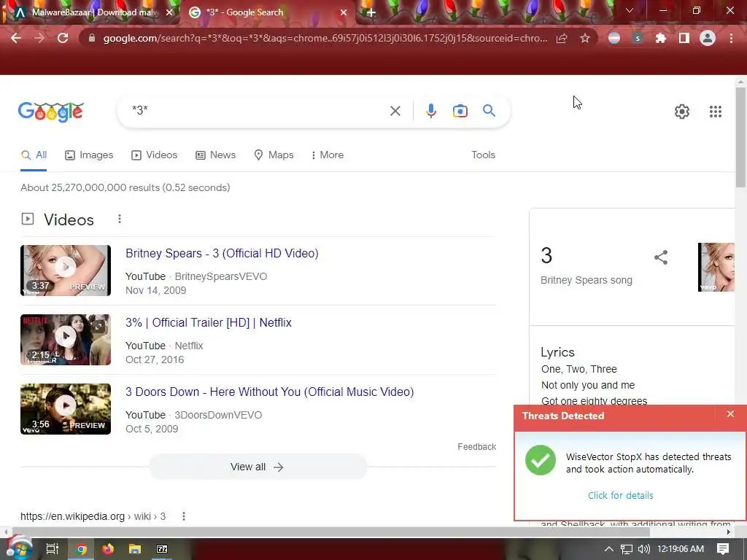Open 3 Doors Down music video link
The image size is (747, 560).
[x=270, y=392]
